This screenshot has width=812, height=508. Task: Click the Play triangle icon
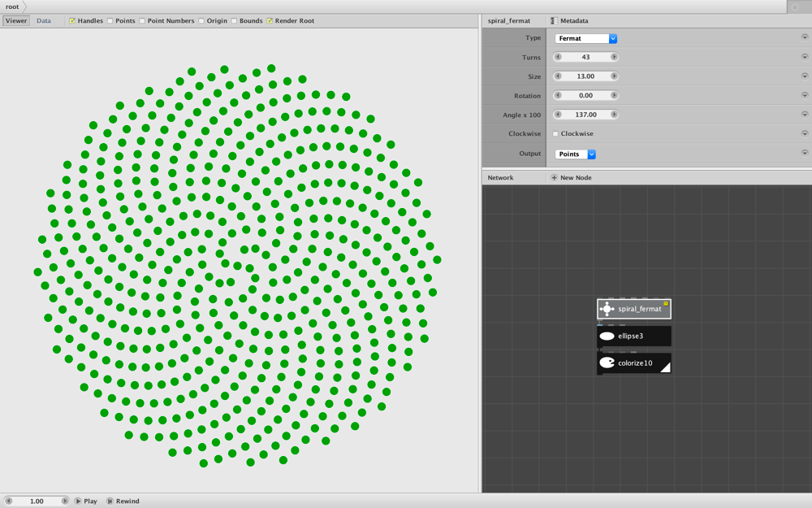[x=78, y=501]
